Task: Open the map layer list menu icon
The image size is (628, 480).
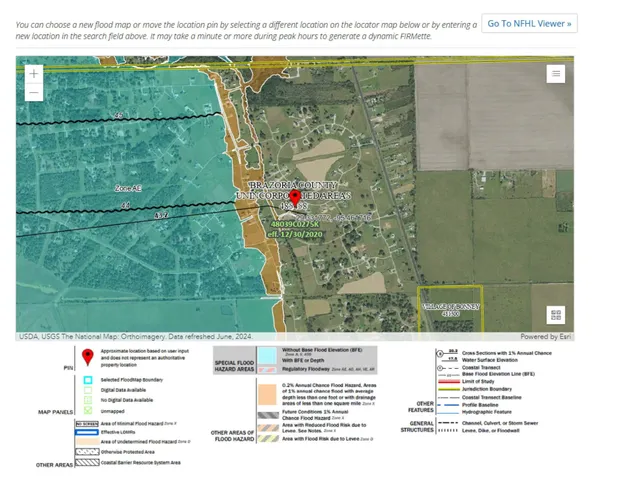Action: pyautogui.click(x=556, y=74)
